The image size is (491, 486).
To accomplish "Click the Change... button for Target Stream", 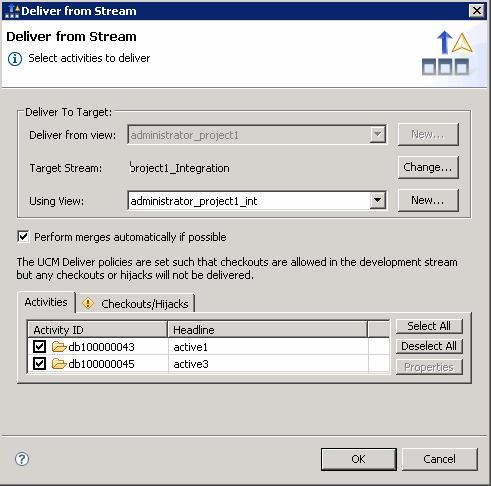I will tap(428, 167).
